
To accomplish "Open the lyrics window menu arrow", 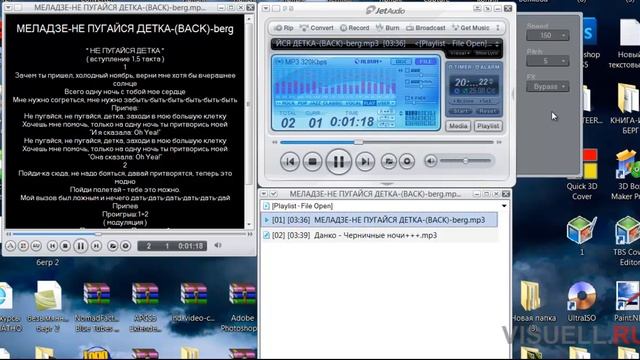I will (x=8, y=8).
